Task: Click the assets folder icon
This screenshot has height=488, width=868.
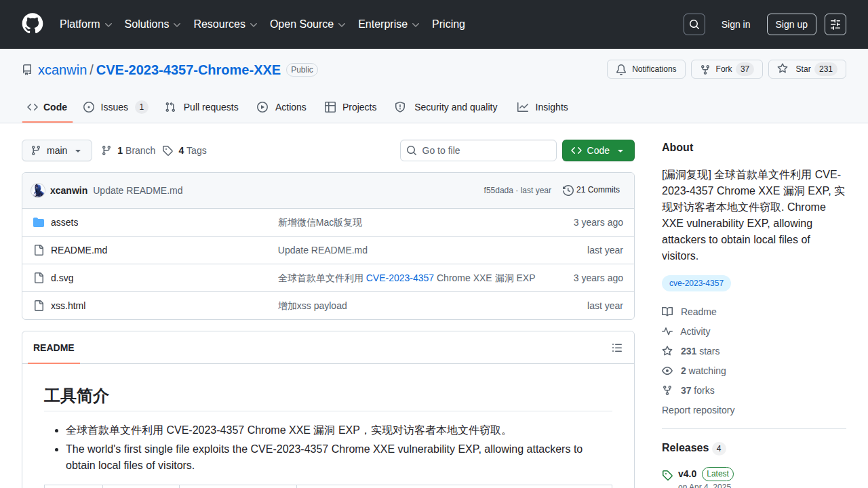Action: (x=39, y=222)
